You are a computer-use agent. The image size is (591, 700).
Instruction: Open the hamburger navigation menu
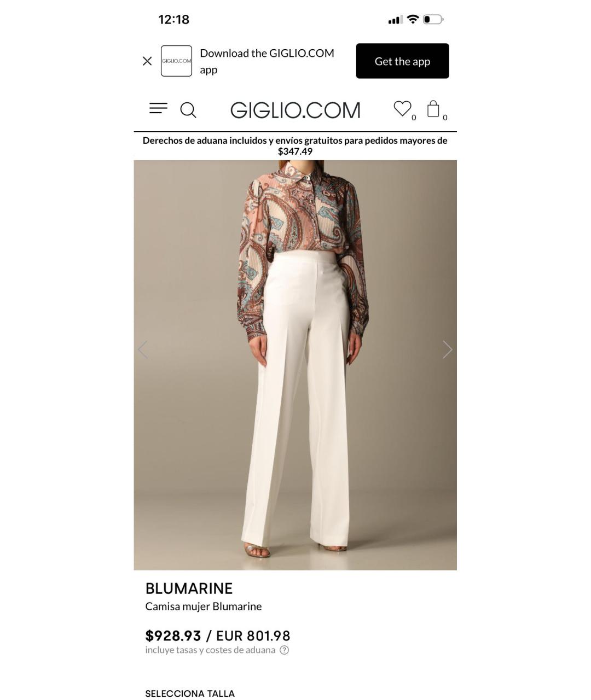pos(158,109)
